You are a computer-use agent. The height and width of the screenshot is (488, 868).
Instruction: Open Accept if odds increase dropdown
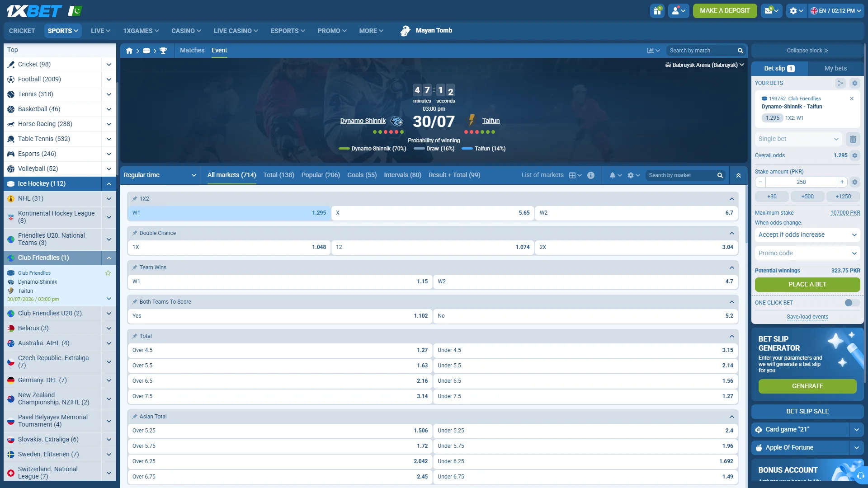click(807, 235)
